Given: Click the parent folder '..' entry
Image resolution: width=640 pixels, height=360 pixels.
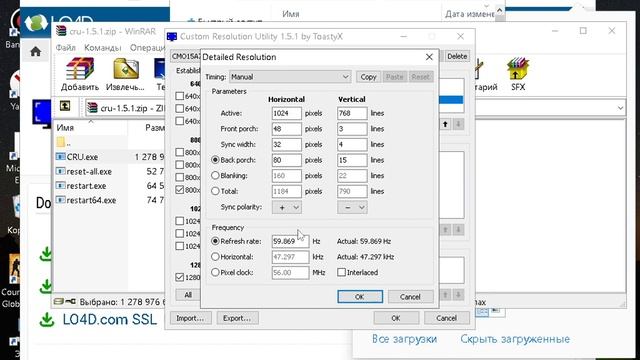Looking at the screenshot, I should [63, 142].
